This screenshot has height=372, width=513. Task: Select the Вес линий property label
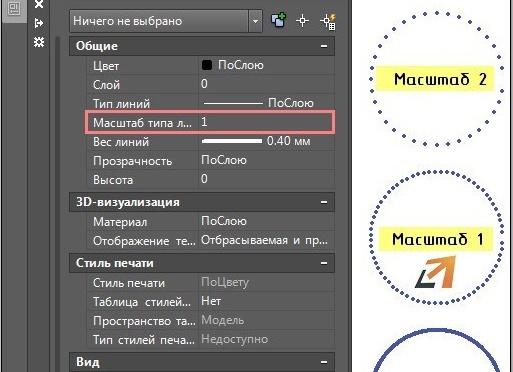point(121,142)
